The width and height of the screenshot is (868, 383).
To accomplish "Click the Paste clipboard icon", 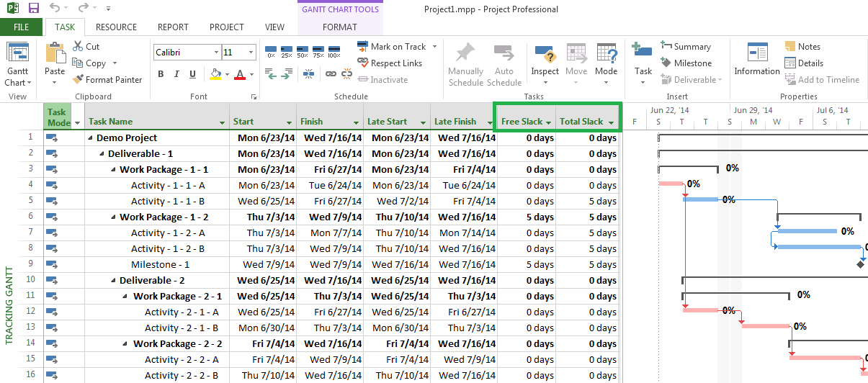I will point(55,53).
